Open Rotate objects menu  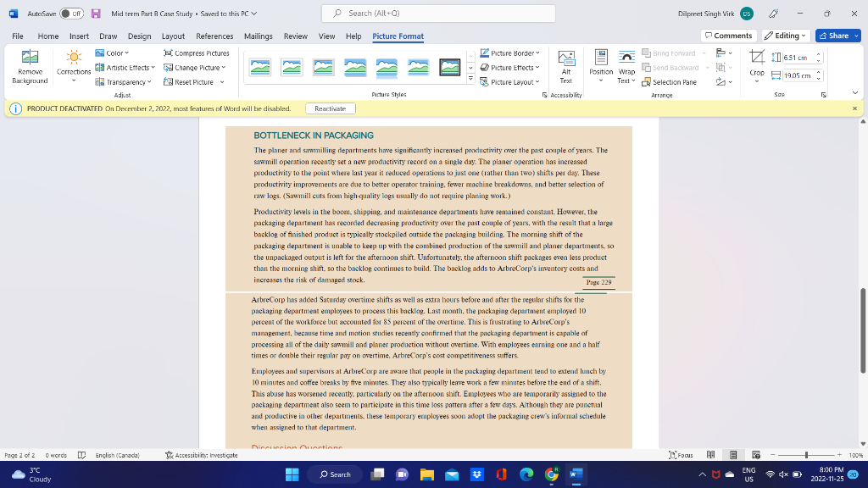[x=724, y=82]
